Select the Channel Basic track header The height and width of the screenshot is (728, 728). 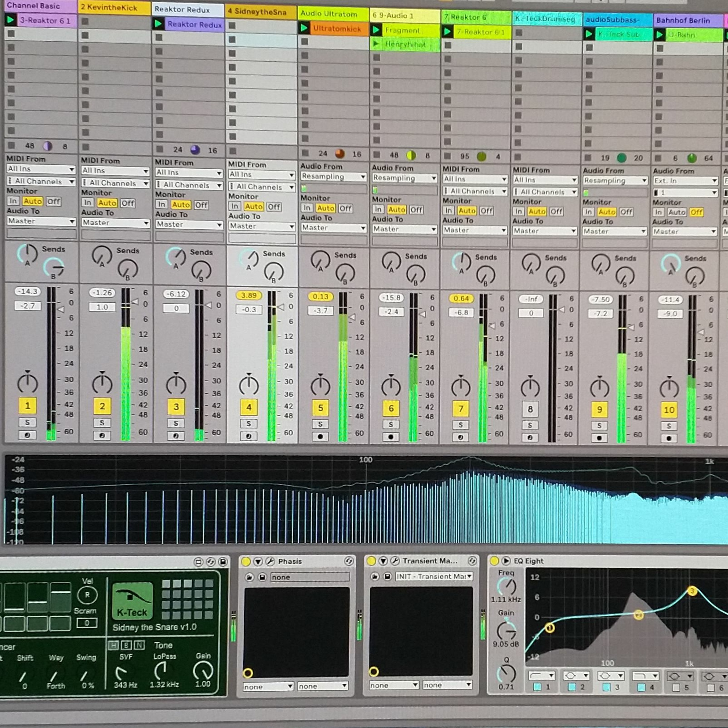41,6
